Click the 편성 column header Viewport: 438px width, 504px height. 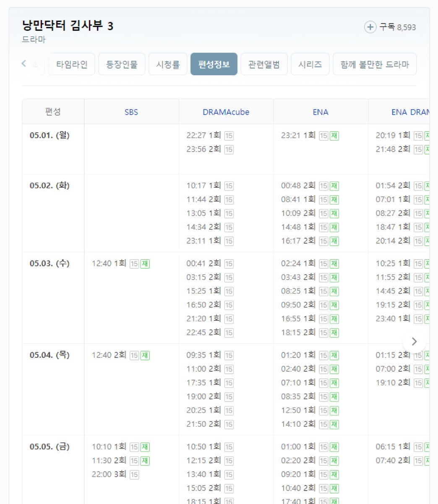pos(53,112)
